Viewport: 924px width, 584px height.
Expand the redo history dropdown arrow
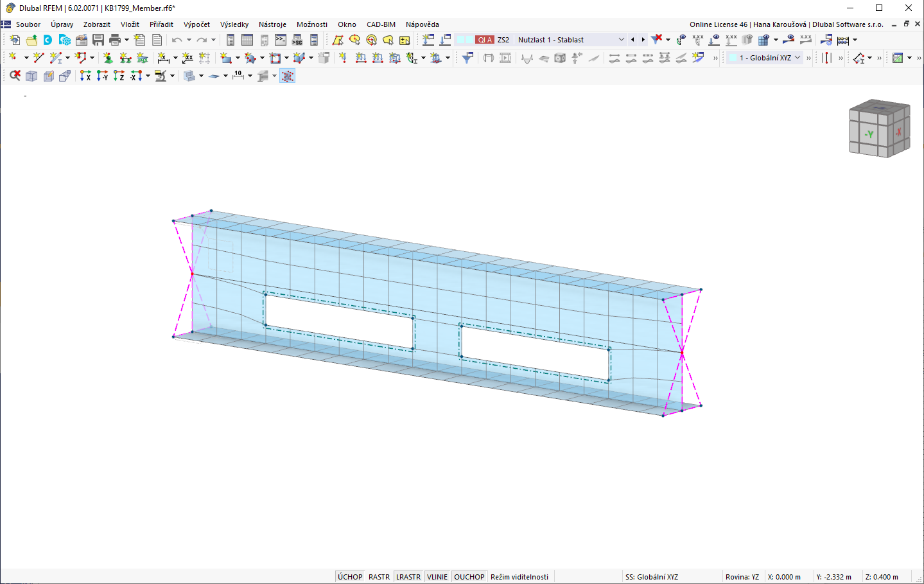coord(213,40)
